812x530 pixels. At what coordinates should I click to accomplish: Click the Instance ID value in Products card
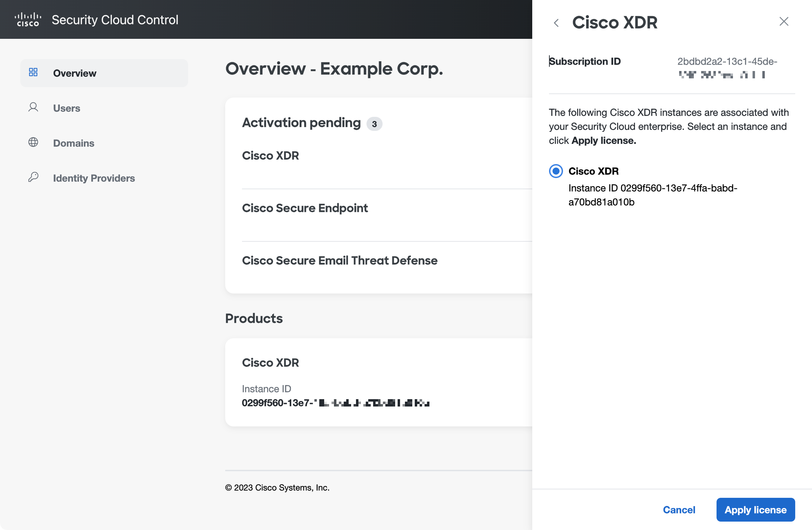tap(336, 403)
